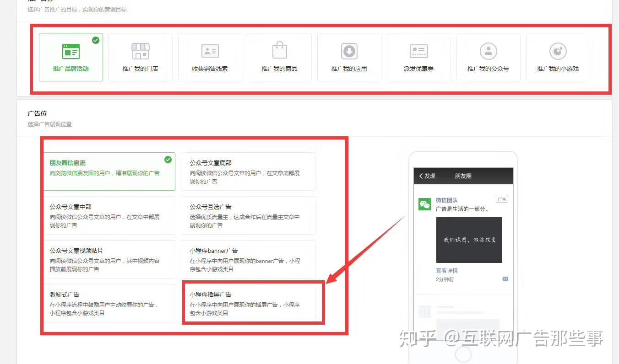This screenshot has height=364, width=619.
Task: Click the contact card icon for 销售线索
Action: (x=210, y=51)
